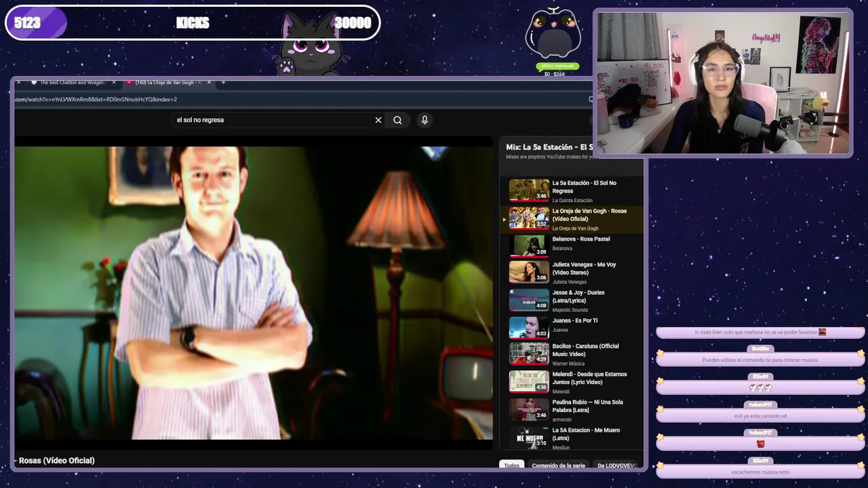
Task: Open 'Melendi - Desde que Estamos Juntos'
Action: coord(589,378)
